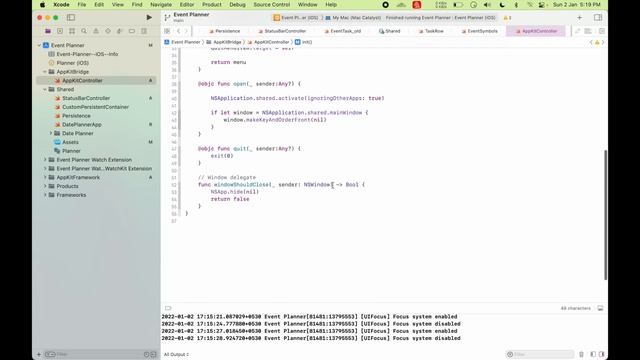Click the source control branch icon

(x=167, y=18)
